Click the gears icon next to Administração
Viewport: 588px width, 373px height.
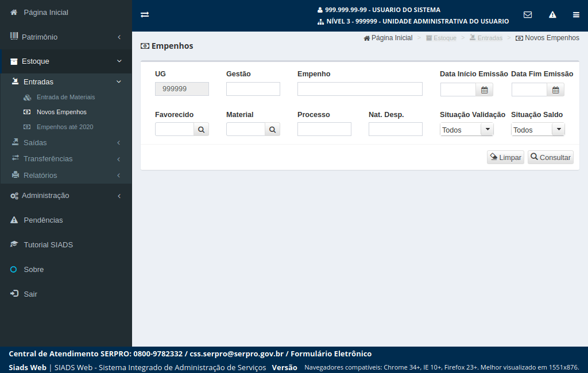click(x=14, y=196)
